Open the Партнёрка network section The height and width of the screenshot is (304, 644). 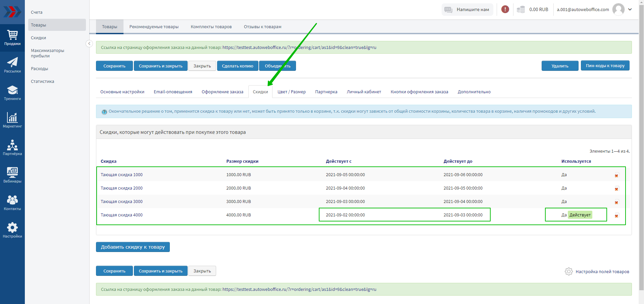coord(12,148)
